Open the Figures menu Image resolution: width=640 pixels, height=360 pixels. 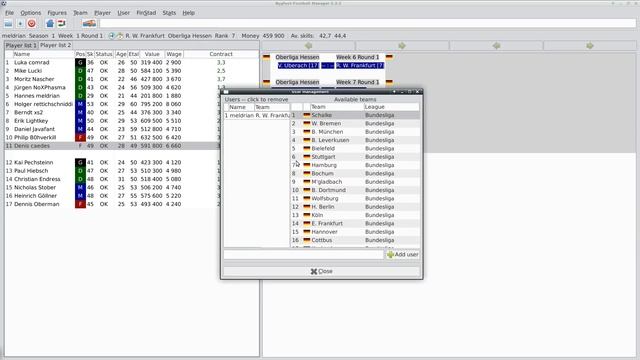click(57, 13)
